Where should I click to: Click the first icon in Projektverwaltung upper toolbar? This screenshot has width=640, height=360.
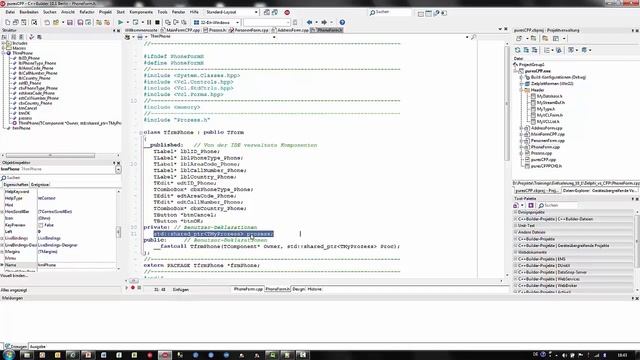tap(519, 38)
